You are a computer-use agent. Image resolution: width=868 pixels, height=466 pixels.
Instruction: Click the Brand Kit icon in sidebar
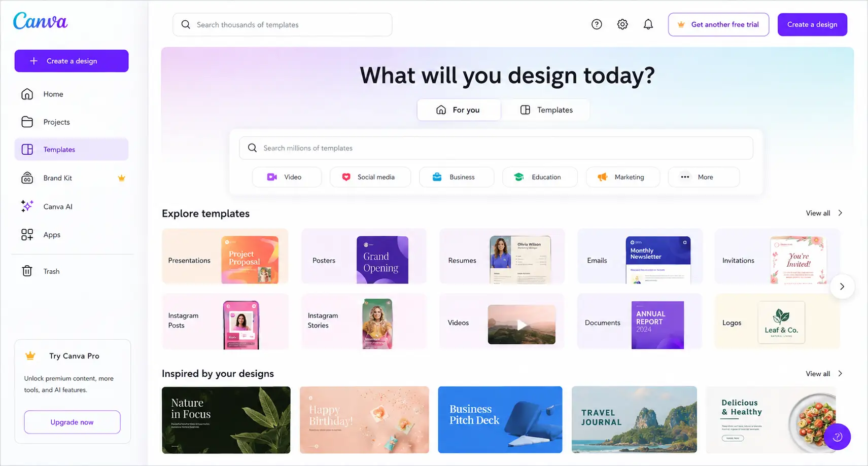point(27,178)
